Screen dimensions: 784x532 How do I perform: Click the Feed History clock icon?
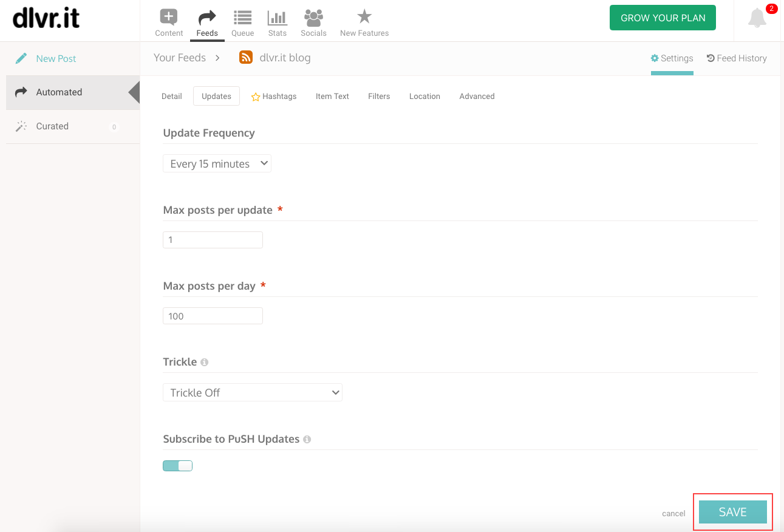(711, 58)
